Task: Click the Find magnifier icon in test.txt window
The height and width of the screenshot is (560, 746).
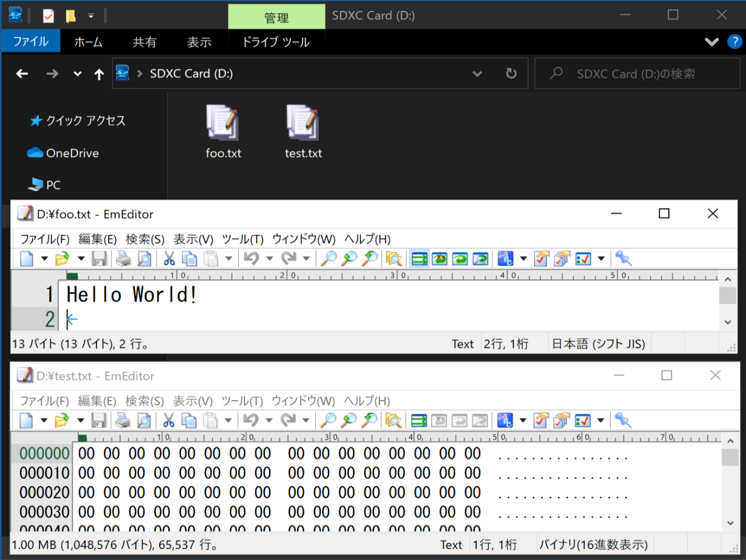Action: pyautogui.click(x=328, y=421)
